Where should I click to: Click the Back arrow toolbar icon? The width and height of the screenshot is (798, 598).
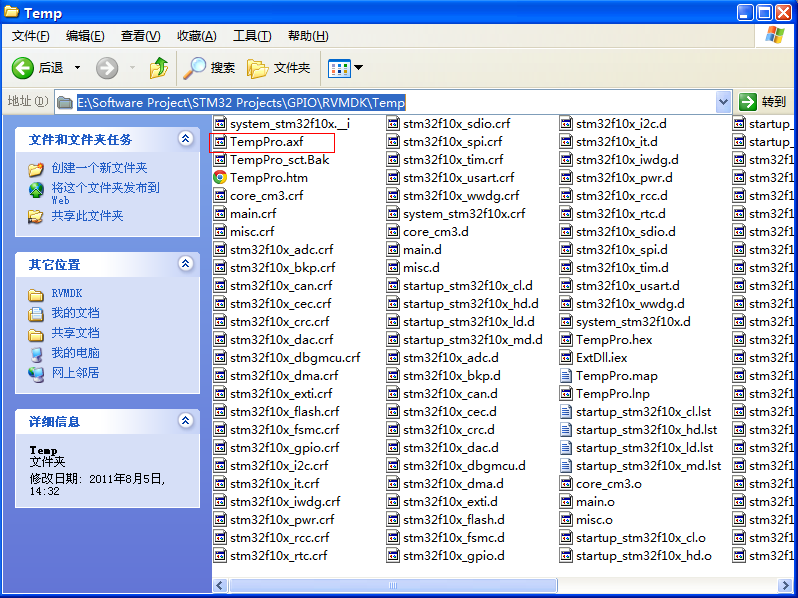(23, 68)
